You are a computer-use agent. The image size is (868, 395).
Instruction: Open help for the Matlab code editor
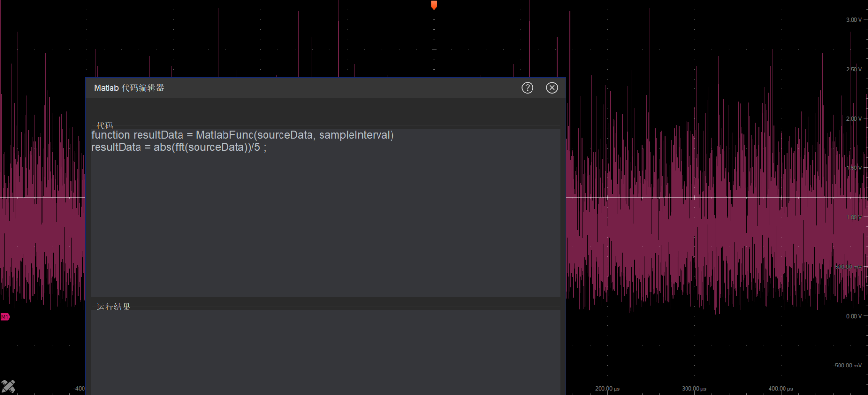point(527,88)
